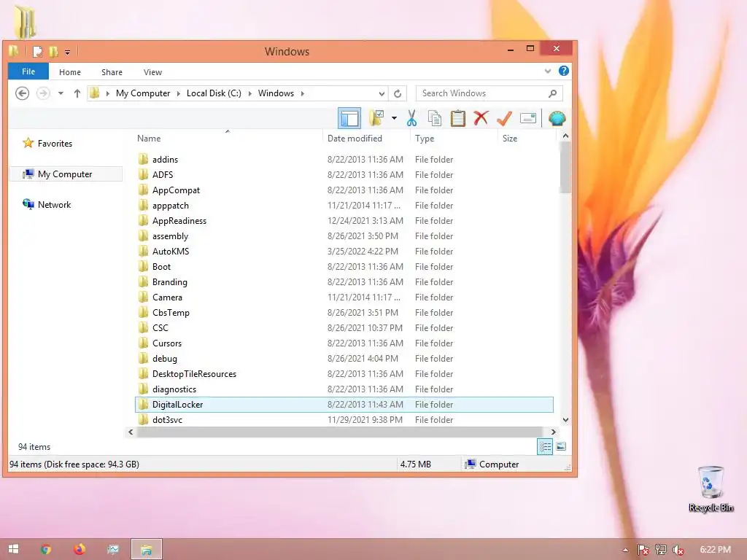Select the DigitalLocker folder row
This screenshot has width=747, height=560.
tap(344, 405)
